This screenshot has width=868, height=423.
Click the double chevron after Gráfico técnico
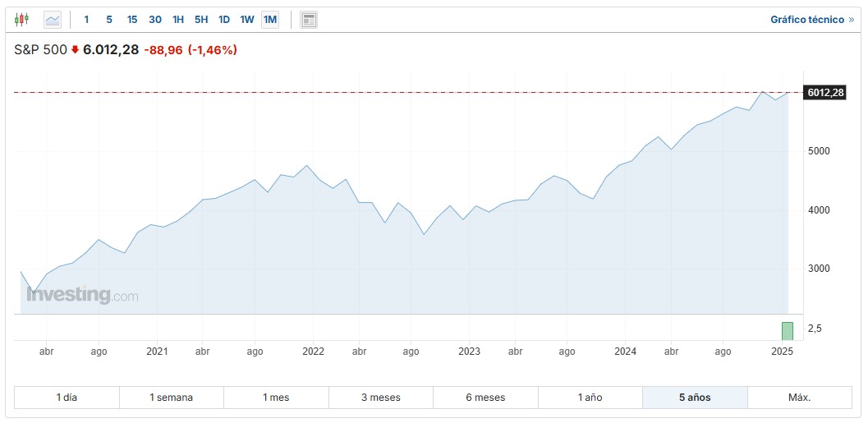pos(852,20)
